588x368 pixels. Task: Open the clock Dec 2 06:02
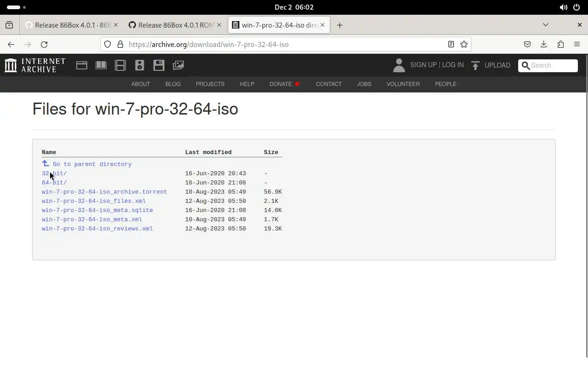[x=294, y=7]
